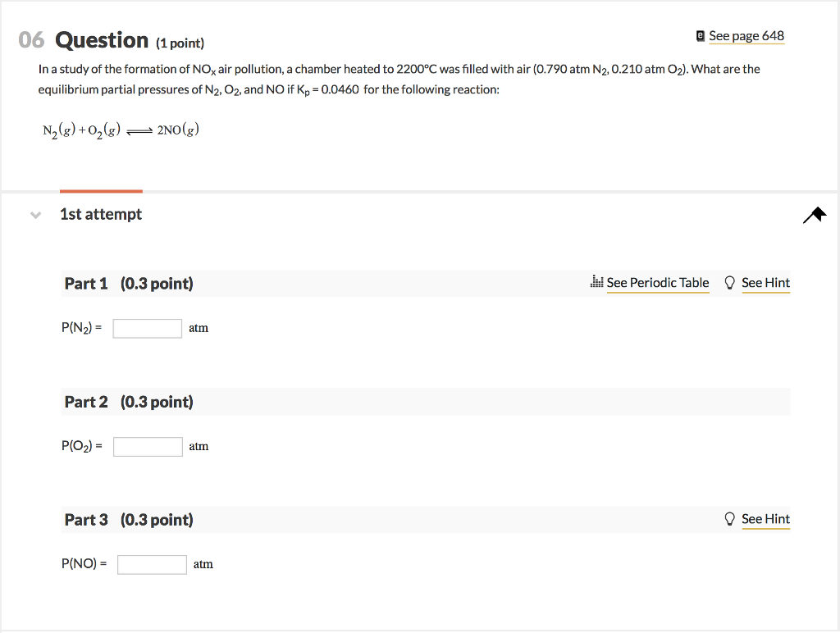
Task: Click the Part 3 section header
Action: click(426, 520)
